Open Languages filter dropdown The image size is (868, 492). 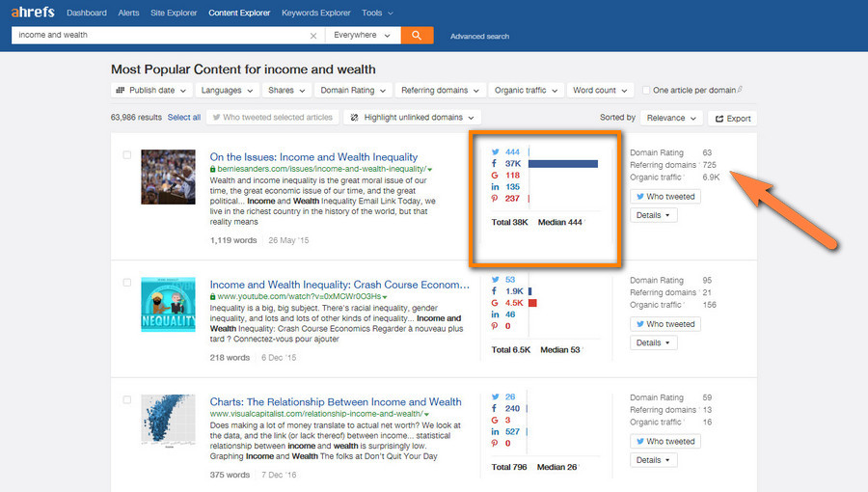(227, 91)
